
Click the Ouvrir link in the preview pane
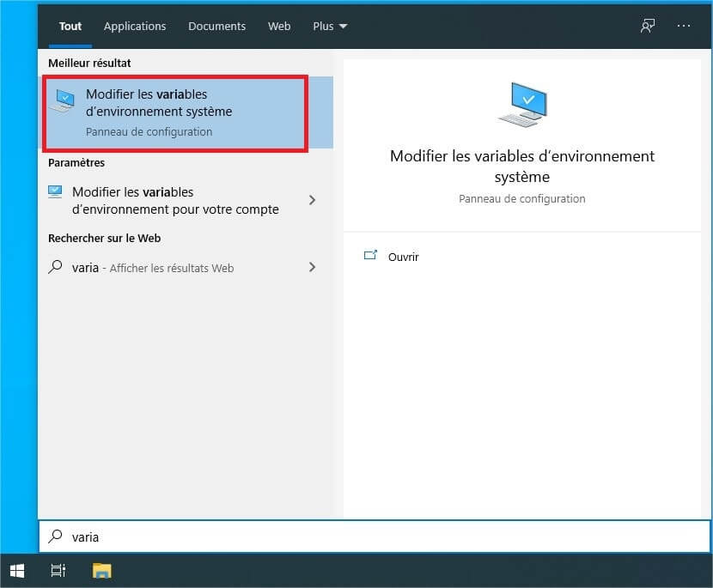[x=403, y=257]
